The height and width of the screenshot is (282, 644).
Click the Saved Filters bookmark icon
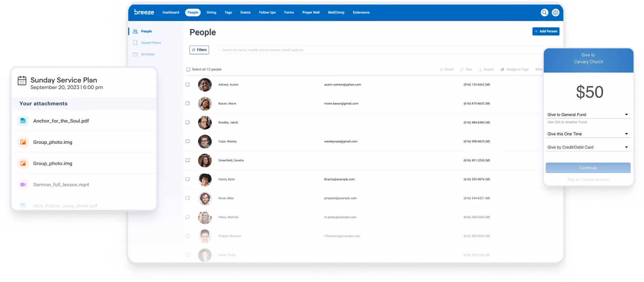click(135, 43)
